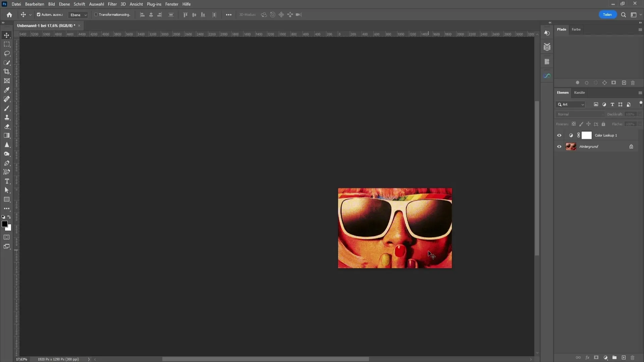
Task: Toggle pixel layer filter in Layers
Action: pos(596,105)
